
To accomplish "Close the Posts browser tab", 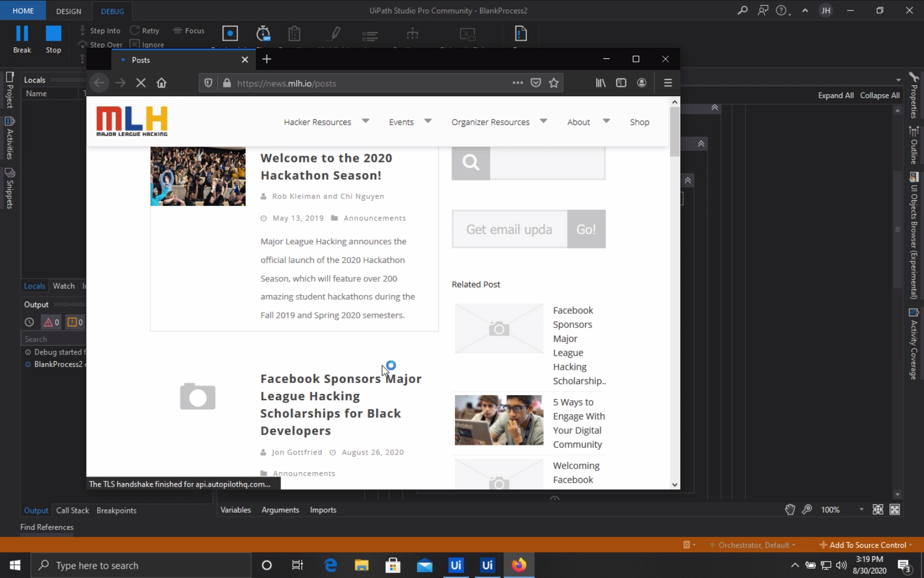I will click(245, 59).
